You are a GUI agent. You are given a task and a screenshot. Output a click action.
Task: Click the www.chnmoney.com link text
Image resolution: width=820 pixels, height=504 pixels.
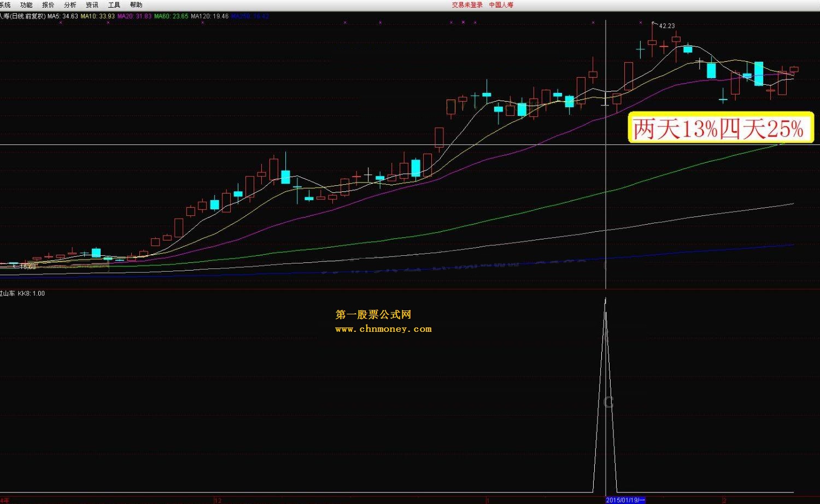tap(383, 329)
